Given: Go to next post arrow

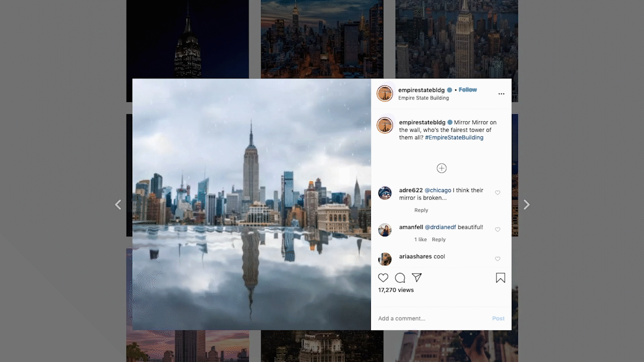Looking at the screenshot, I should tap(526, 205).
